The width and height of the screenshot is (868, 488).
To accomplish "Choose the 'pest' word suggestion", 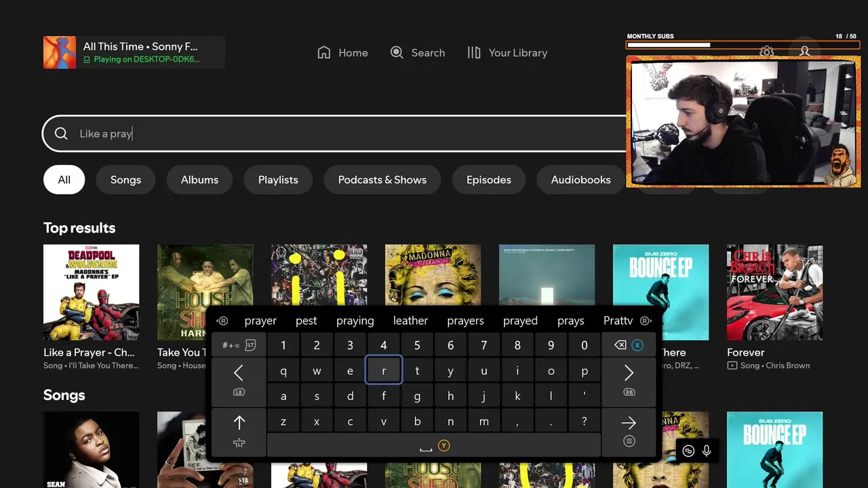I will tap(306, 321).
